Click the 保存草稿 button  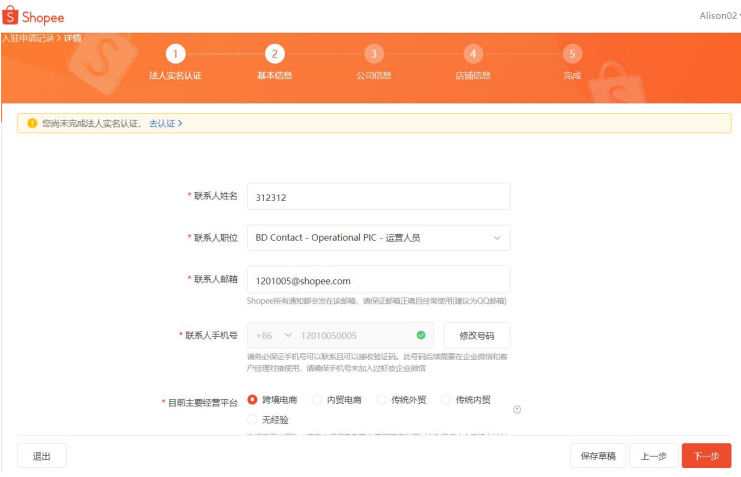pyautogui.click(x=598, y=456)
